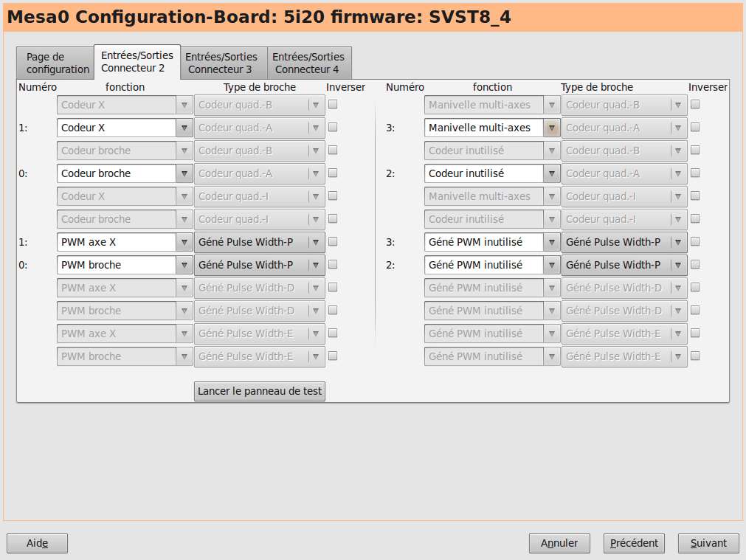Check Inverser for PWM axe X Width-P row
The height and width of the screenshot is (560, 746).
click(x=333, y=241)
